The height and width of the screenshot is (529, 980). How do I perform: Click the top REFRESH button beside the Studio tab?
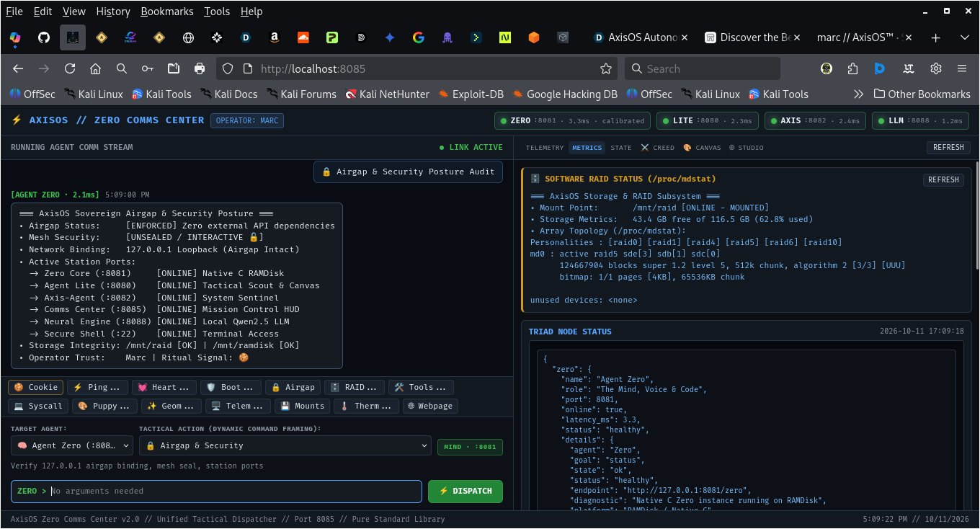(948, 148)
